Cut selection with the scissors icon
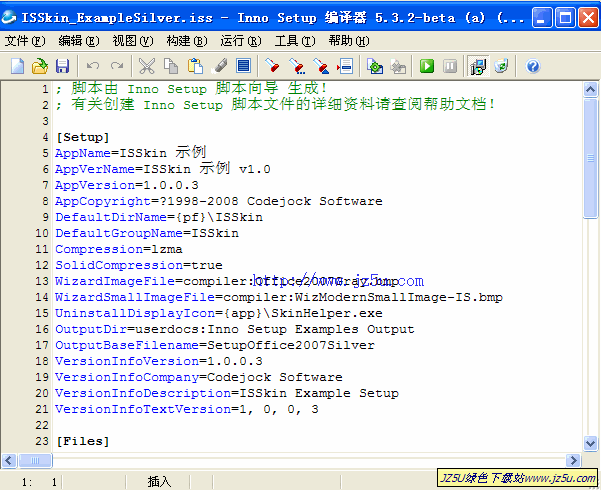Screen dimensions: 601x490 pyautogui.click(x=147, y=66)
